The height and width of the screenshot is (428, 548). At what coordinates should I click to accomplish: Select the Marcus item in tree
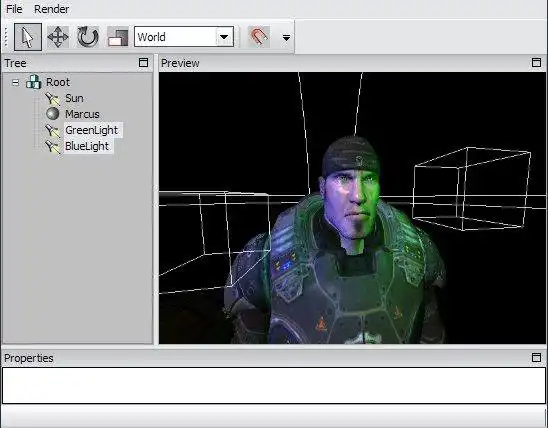click(82, 114)
